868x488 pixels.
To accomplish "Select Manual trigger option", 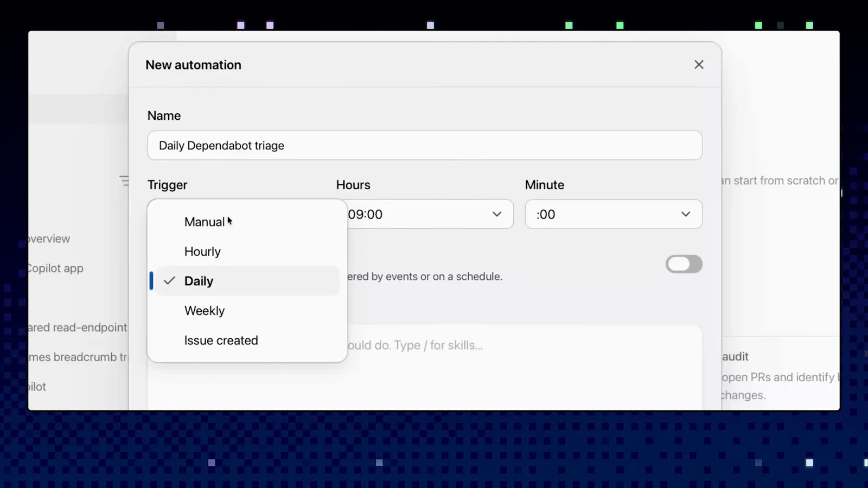I will [x=247, y=222].
